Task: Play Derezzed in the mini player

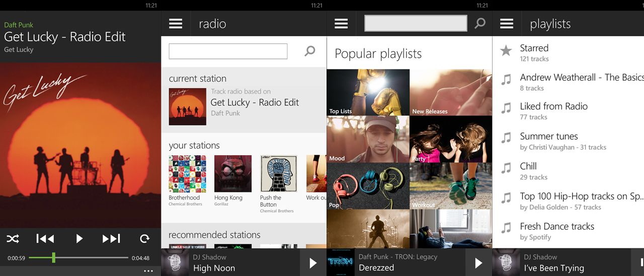Action: [x=478, y=262]
